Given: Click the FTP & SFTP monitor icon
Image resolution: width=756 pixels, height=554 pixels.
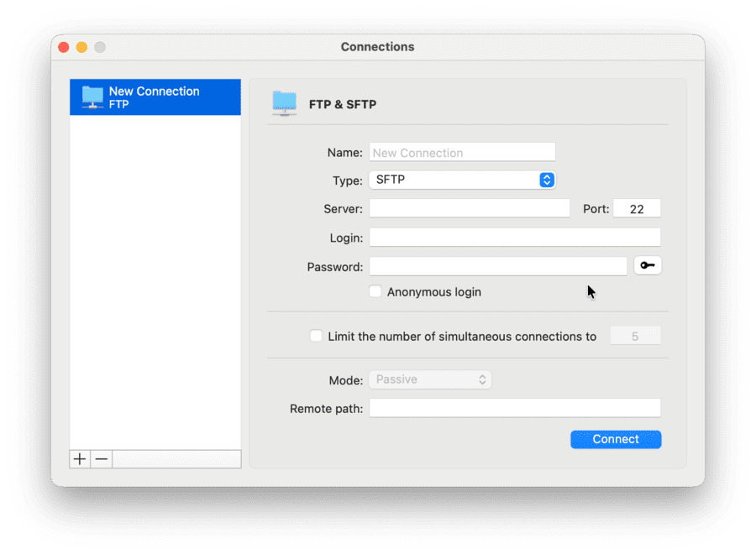Looking at the screenshot, I should 284,103.
